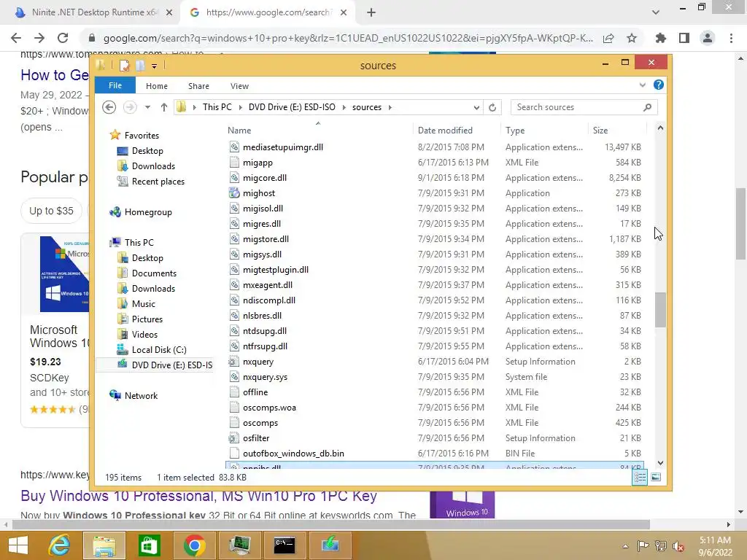The height and width of the screenshot is (560, 747).
Task: Open the View ribbon tab
Action: [x=239, y=86]
